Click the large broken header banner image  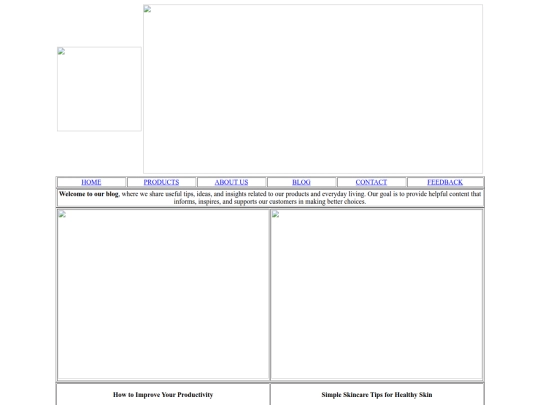click(x=313, y=89)
